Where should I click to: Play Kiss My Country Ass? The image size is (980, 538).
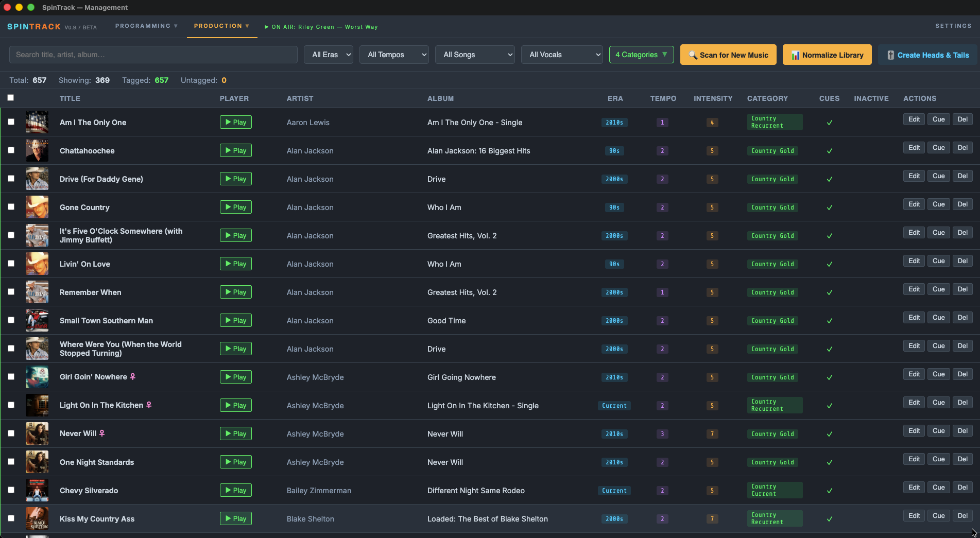pos(235,518)
